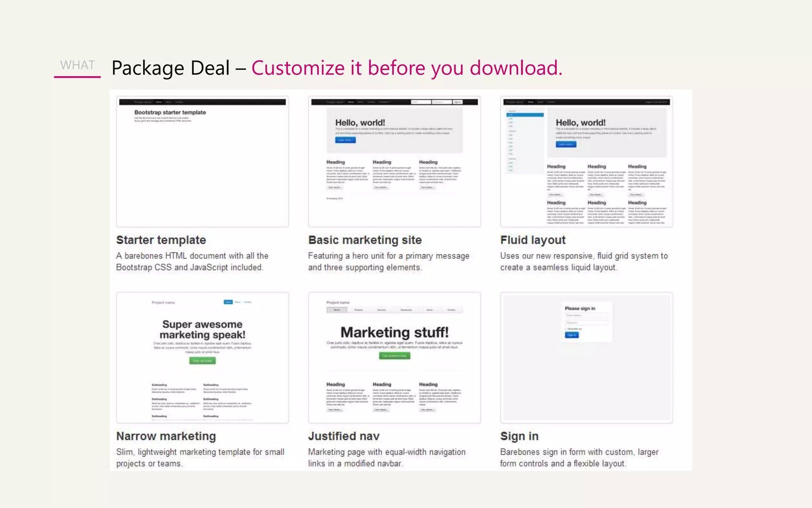Image resolution: width=812 pixels, height=508 pixels.
Task: Open the Basic marketing site thumbnail
Action: pyautogui.click(x=395, y=162)
